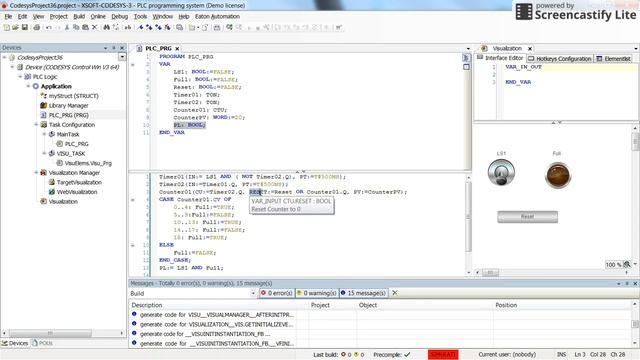Pin the Messages panel
The image size is (640, 360).
pos(627,283)
